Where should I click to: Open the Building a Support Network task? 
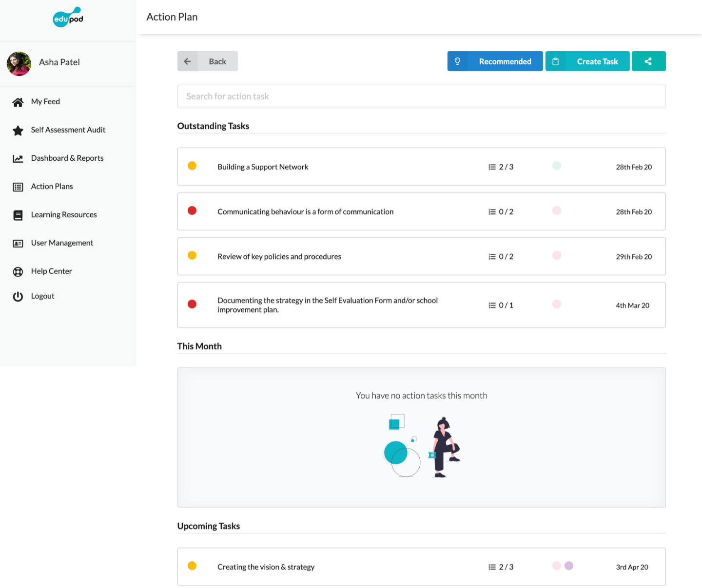[263, 167]
